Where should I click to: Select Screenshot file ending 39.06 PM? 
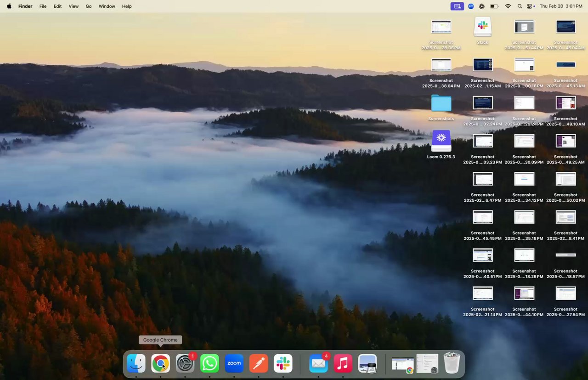[441, 27]
